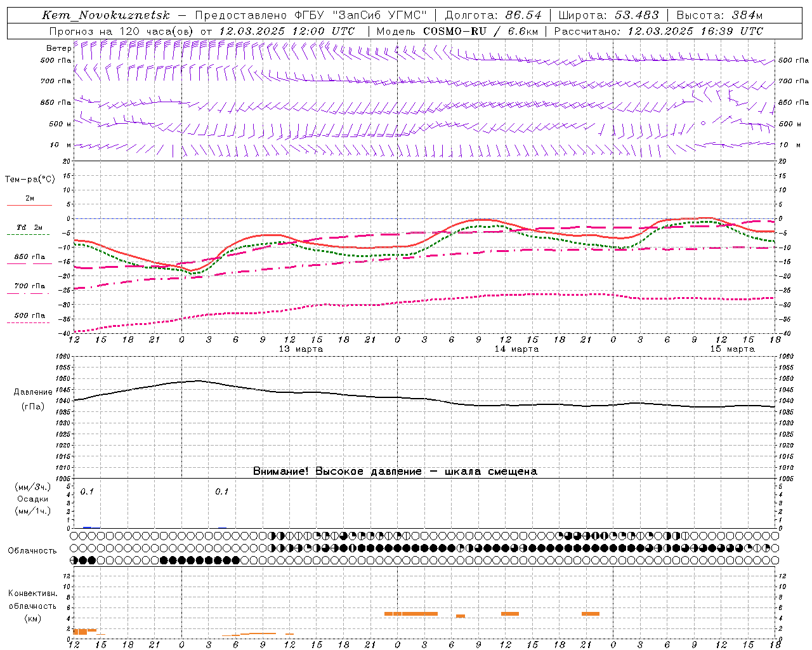
Task: Click the Высота: 384м header field
Action: [719, 15]
